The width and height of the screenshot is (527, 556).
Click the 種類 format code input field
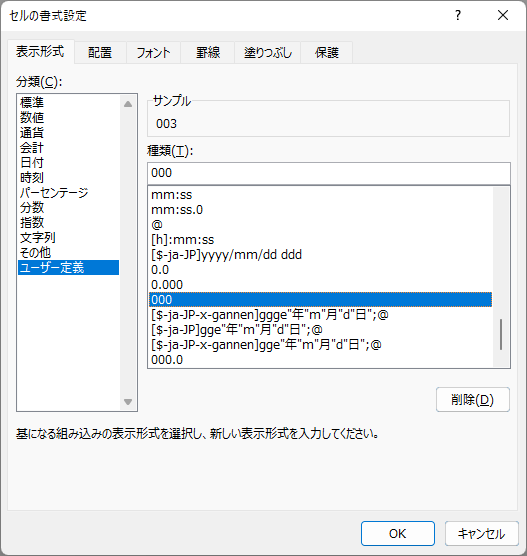[x=329, y=173]
